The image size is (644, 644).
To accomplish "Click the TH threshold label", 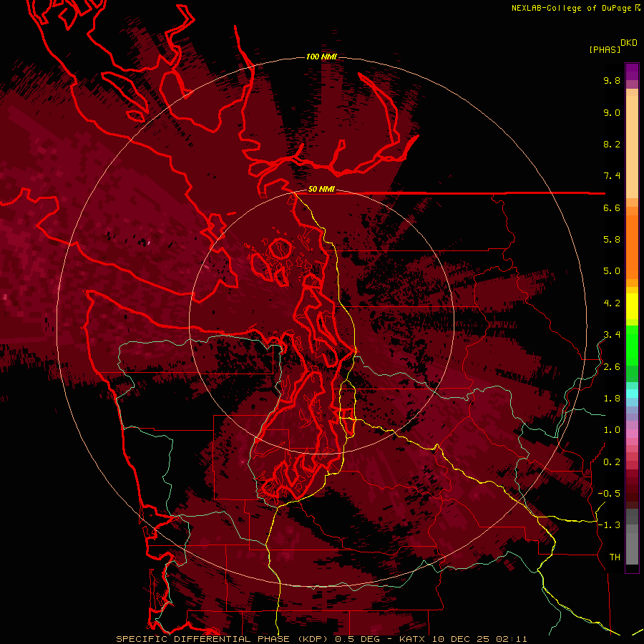I will pyautogui.click(x=615, y=557).
